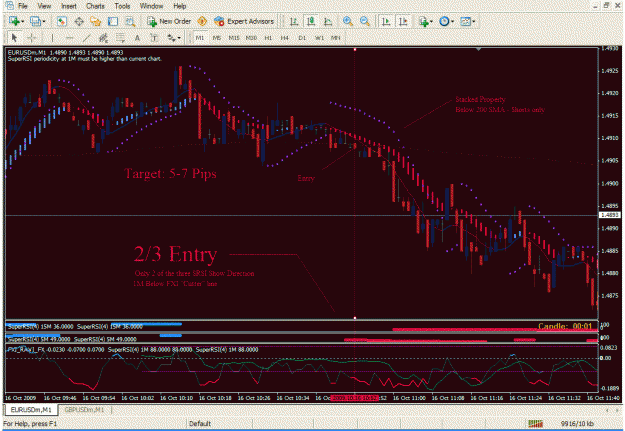Switch to the H4 timeframe

tap(284, 38)
